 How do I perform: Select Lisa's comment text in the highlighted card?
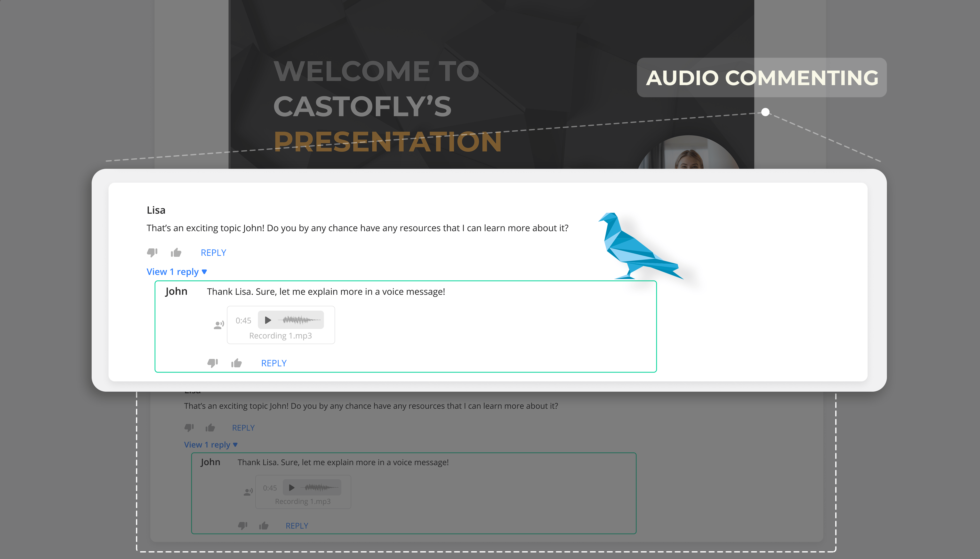point(357,228)
